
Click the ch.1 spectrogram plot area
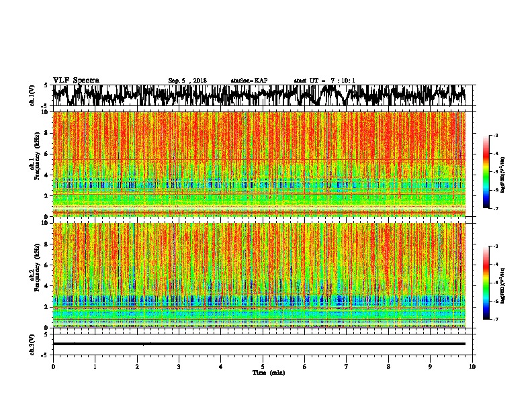pos(259,164)
